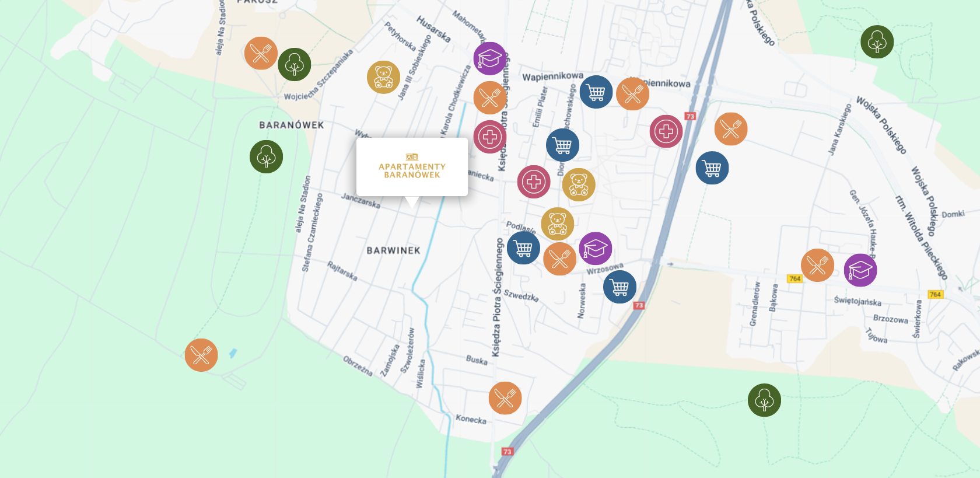This screenshot has width=980, height=478.
Task: Select the shopping cart marker on Wapiennikowa
Action: coord(596,92)
